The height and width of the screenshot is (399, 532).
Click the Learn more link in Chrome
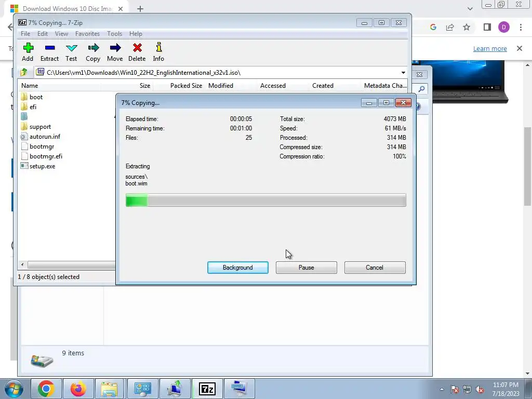[x=490, y=48]
